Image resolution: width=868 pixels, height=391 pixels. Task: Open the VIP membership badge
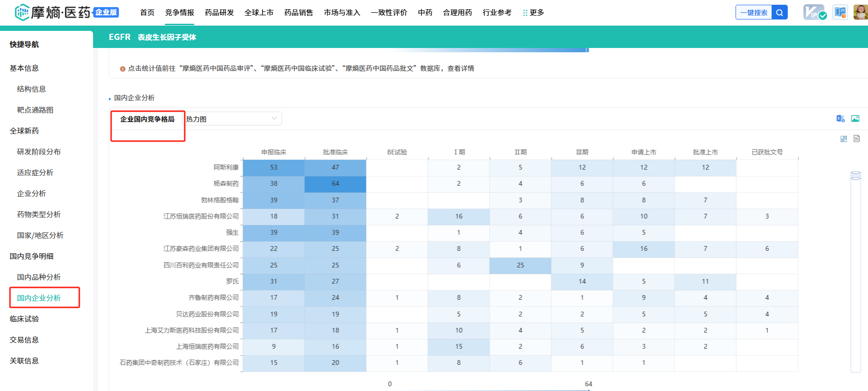point(814,12)
